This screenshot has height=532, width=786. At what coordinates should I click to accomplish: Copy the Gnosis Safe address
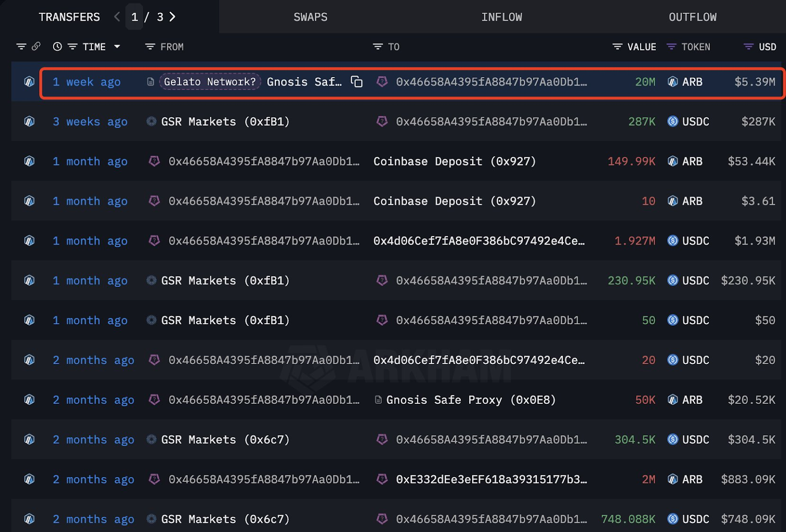point(357,82)
